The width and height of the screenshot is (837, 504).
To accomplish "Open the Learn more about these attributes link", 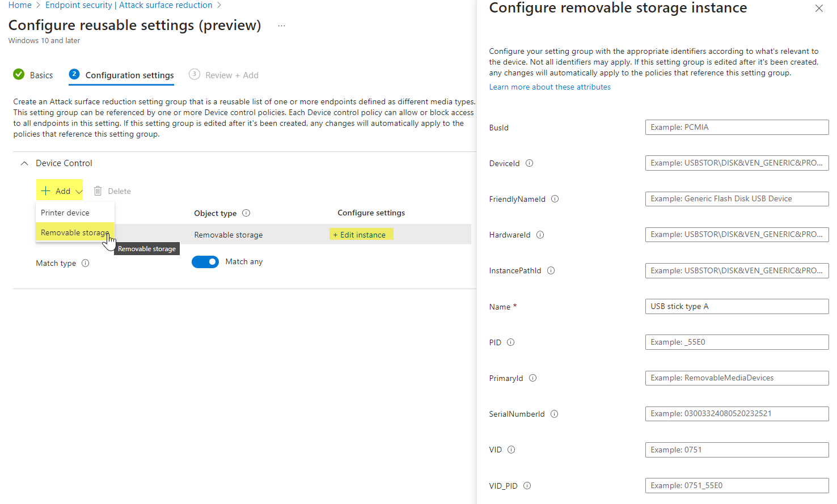I will click(x=549, y=86).
